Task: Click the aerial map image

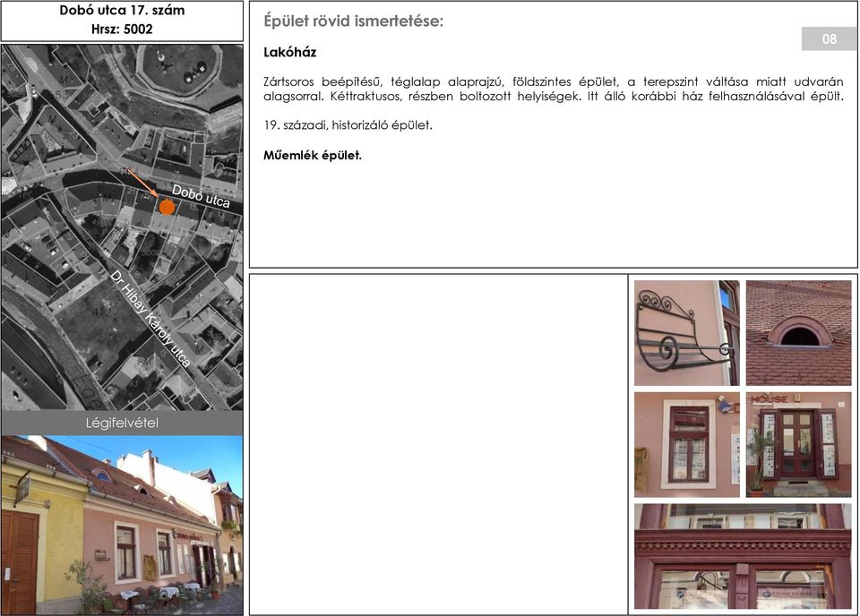Action: pyautogui.click(x=122, y=227)
